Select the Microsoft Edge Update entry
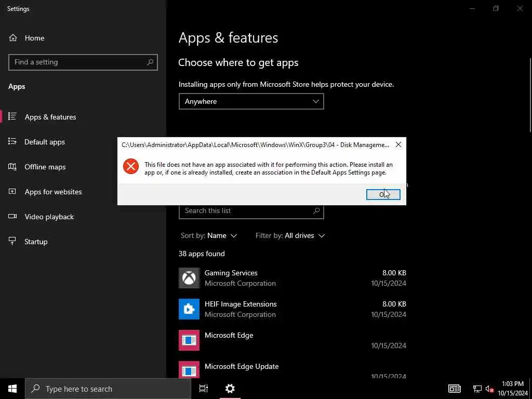 (292, 369)
